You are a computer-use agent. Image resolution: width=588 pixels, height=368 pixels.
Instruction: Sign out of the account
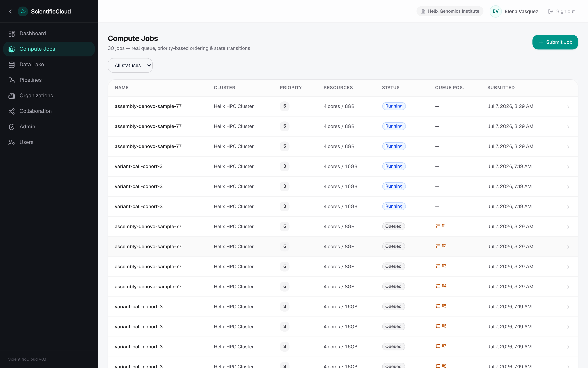(561, 11)
